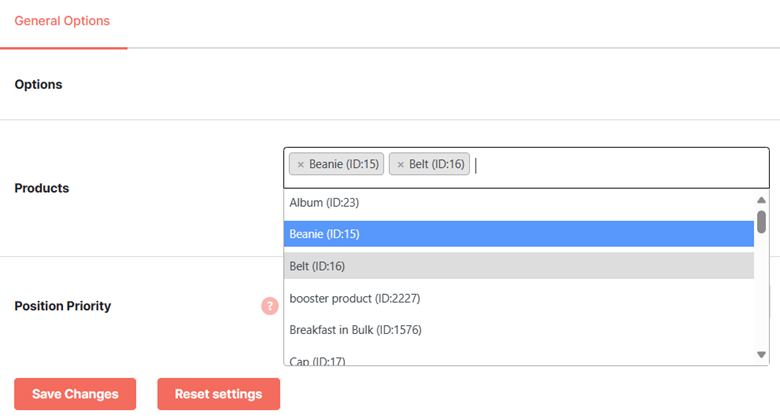This screenshot has height=418, width=780.
Task: Click the Reset settings button
Action: (219, 394)
